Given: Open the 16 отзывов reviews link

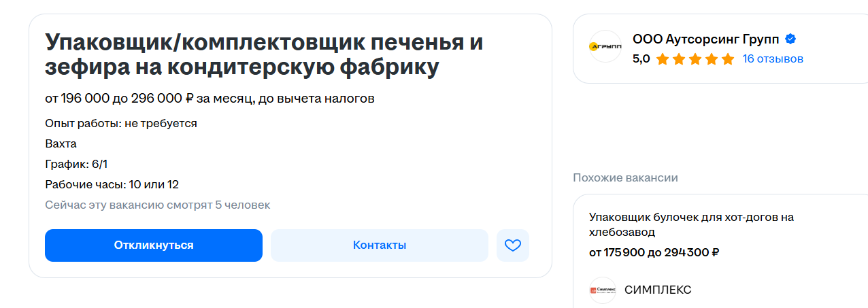Looking at the screenshot, I should click(x=773, y=59).
